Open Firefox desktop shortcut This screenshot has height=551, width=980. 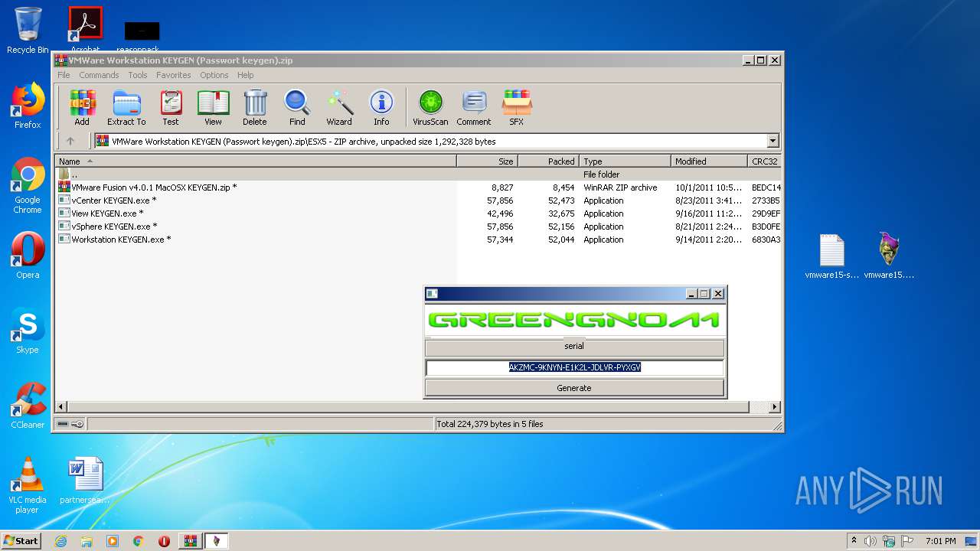coord(28,106)
